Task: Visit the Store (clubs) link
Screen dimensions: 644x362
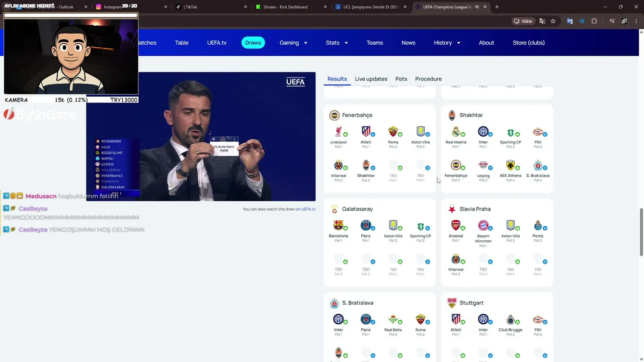Action: [529, 43]
